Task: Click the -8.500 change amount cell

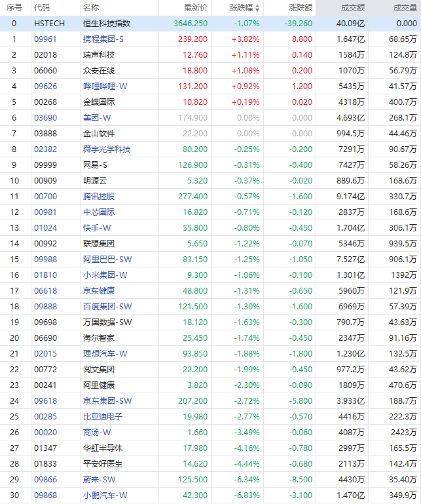Action: point(301,480)
